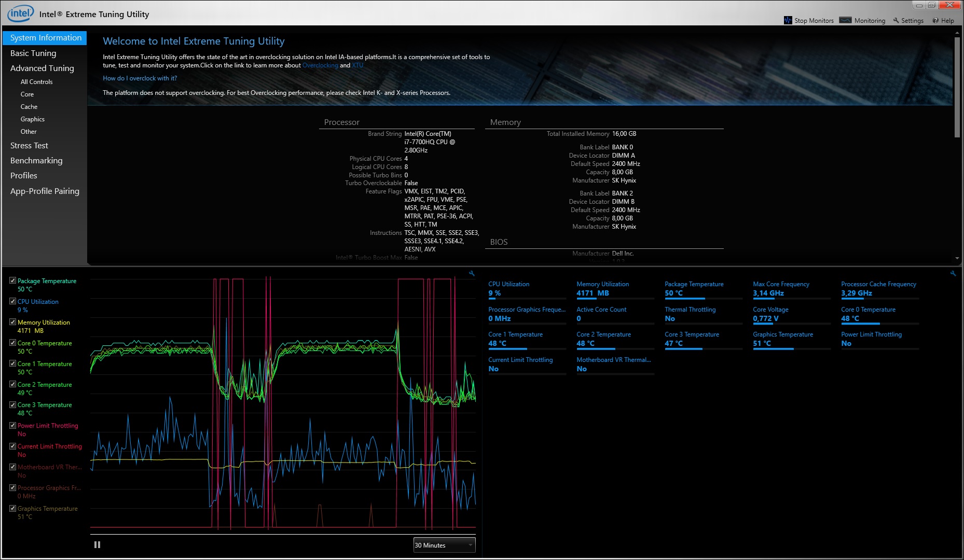This screenshot has height=560, width=964.
Task: Open Basic Tuning section
Action: pos(33,53)
